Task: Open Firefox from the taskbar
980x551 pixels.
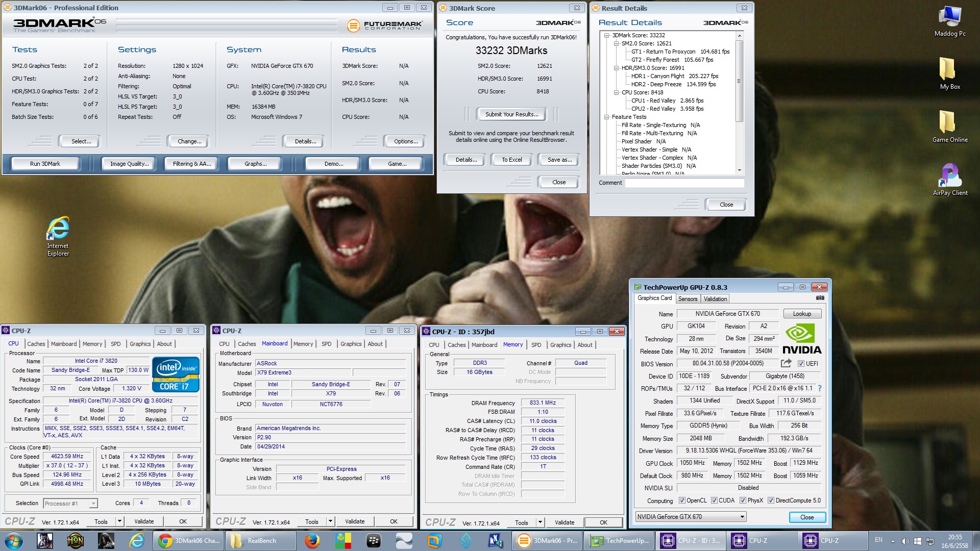Action: 312,540
